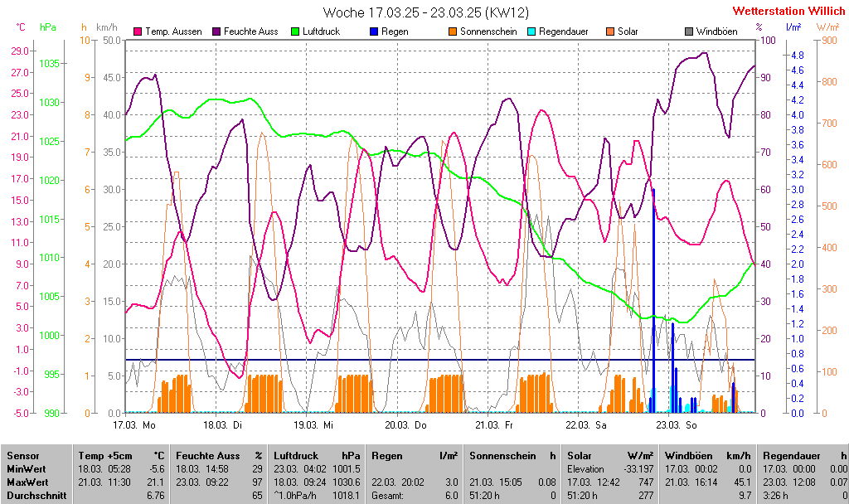The width and height of the screenshot is (849, 504).
Task: Click the 'km/h' wind axis unit at top
Action: coord(107,27)
